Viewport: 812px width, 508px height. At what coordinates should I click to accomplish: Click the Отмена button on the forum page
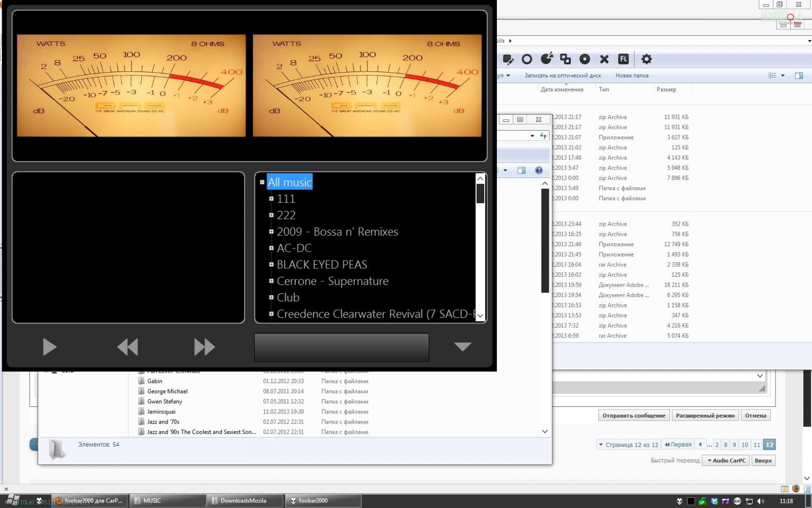756,416
